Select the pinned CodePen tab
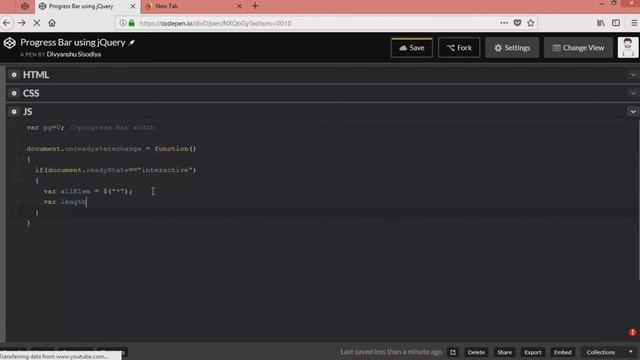Screen dimensions: 640x360 point(25,6)
